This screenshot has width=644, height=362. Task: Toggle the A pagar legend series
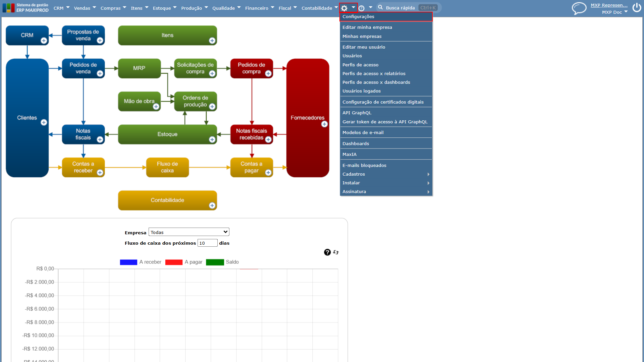pos(184,262)
